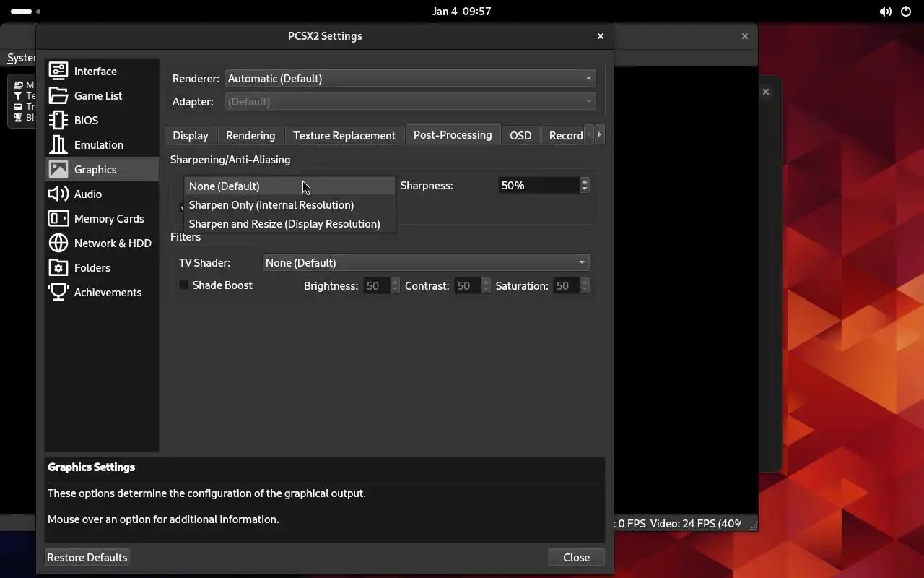Switch to the Display tab

191,135
